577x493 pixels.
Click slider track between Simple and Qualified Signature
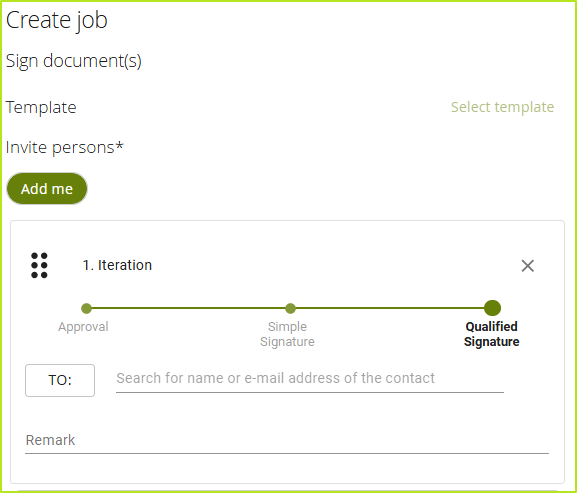tap(390, 308)
